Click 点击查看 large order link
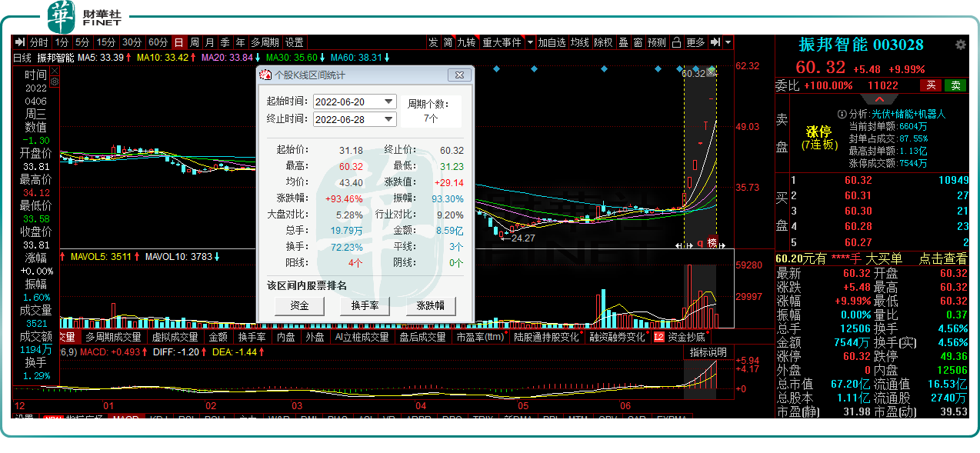The width and height of the screenshot is (980, 453). click(x=944, y=259)
